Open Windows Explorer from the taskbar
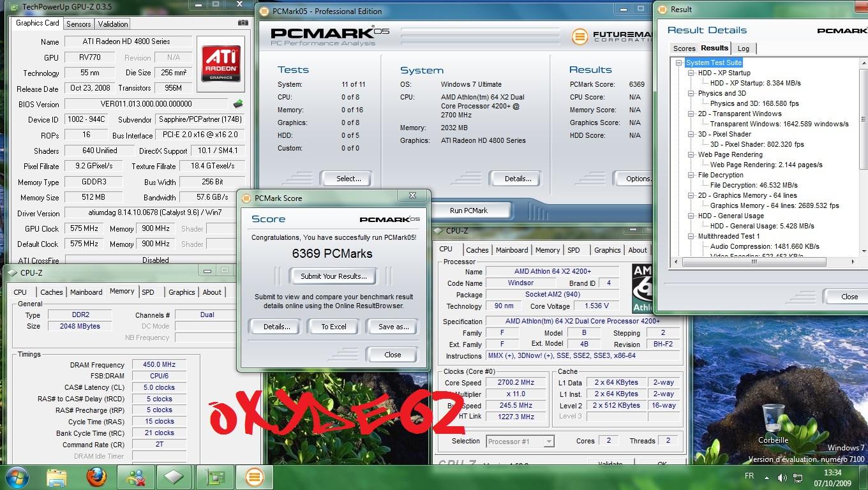The width and height of the screenshot is (868, 490). 57,477
